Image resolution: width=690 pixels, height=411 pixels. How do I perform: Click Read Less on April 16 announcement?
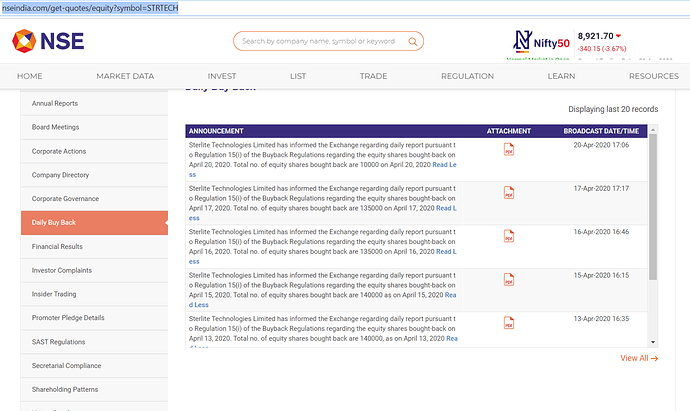446,252
